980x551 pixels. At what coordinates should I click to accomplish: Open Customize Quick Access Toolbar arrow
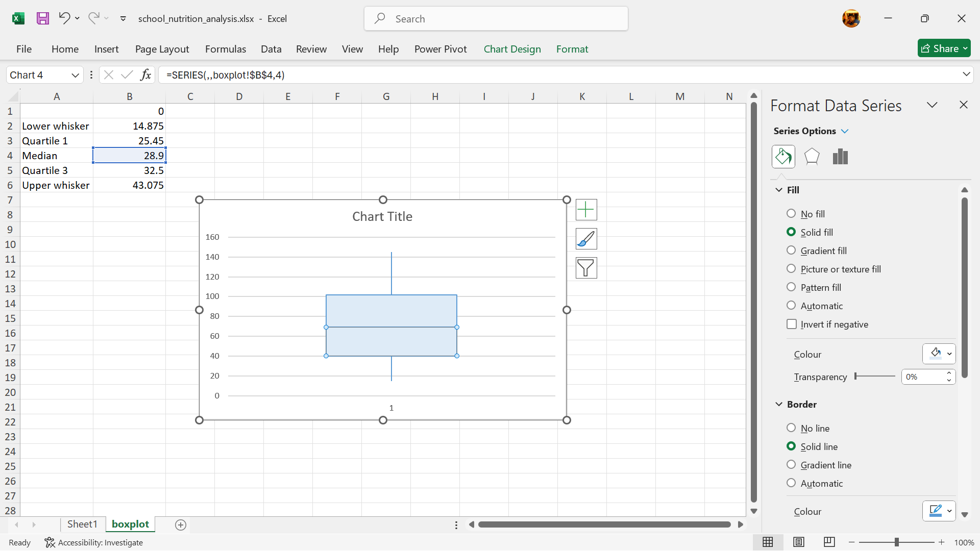123,19
